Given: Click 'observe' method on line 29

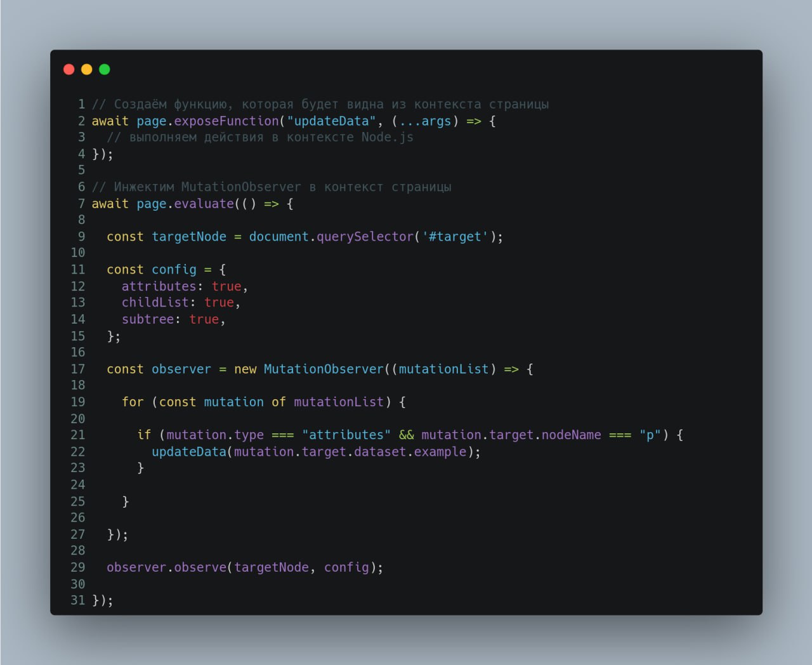Looking at the screenshot, I should (x=200, y=567).
